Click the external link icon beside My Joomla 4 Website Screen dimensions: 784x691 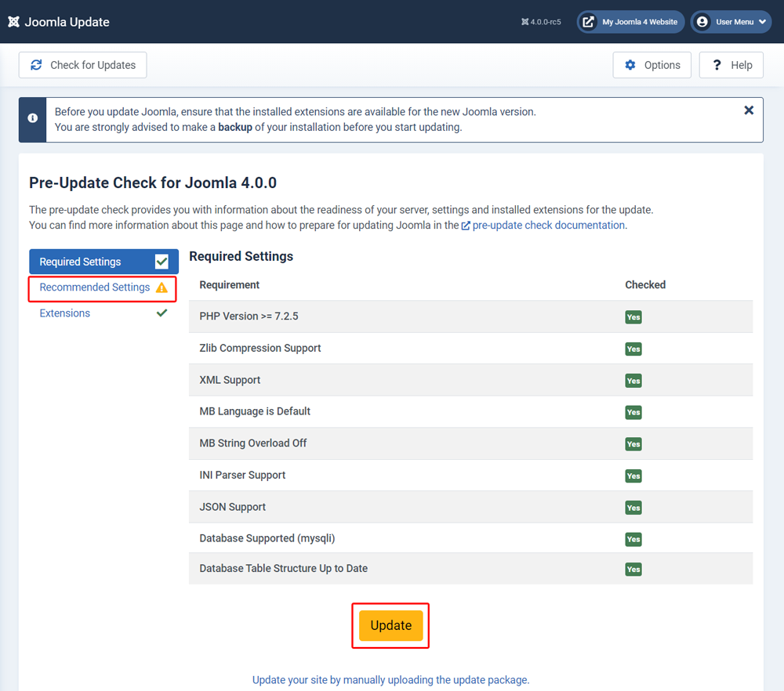coord(589,22)
